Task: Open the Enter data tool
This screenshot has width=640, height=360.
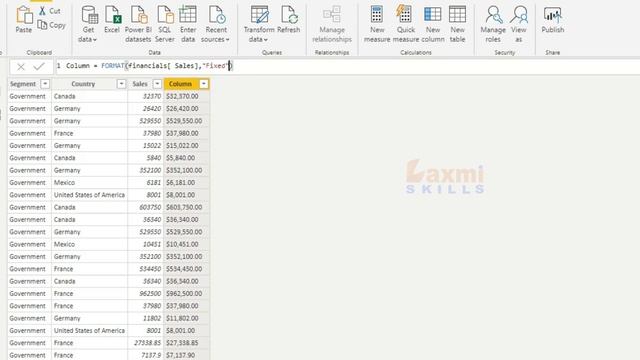Action: point(188,24)
